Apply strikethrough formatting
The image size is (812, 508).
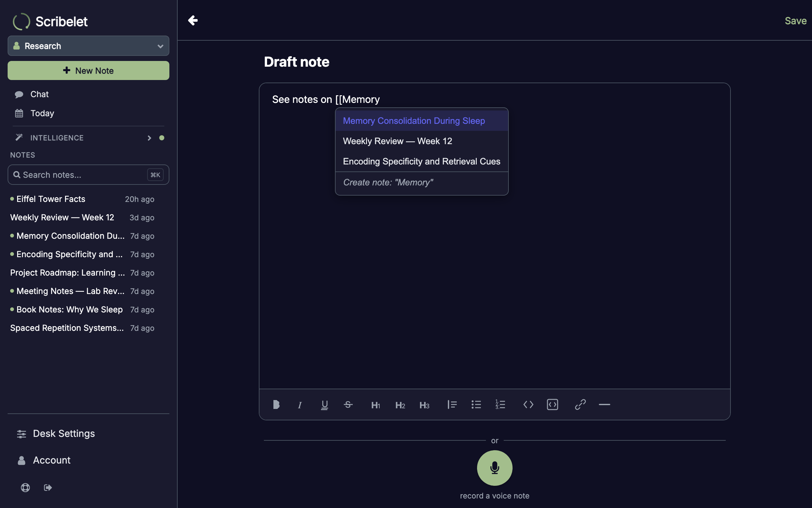[x=348, y=404]
